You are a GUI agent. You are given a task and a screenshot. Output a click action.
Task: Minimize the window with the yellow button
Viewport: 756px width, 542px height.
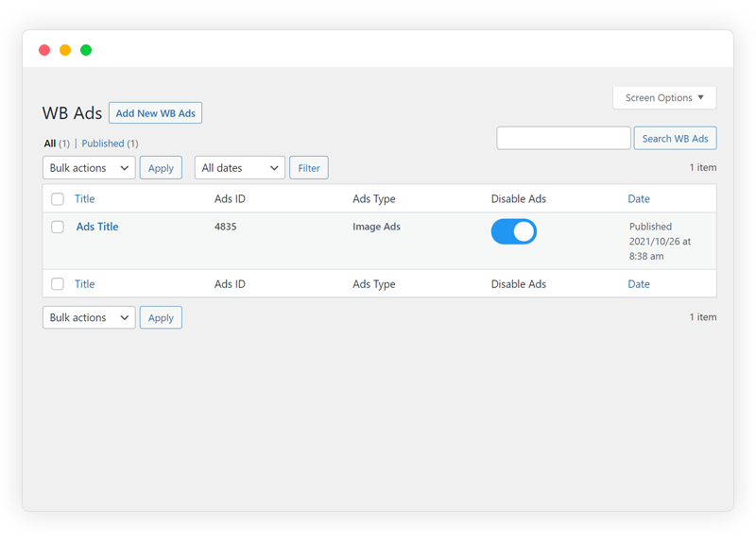click(x=65, y=50)
